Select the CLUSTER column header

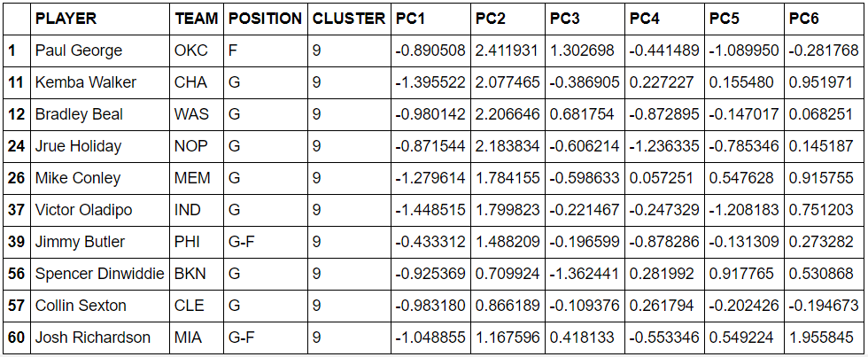tap(349, 19)
